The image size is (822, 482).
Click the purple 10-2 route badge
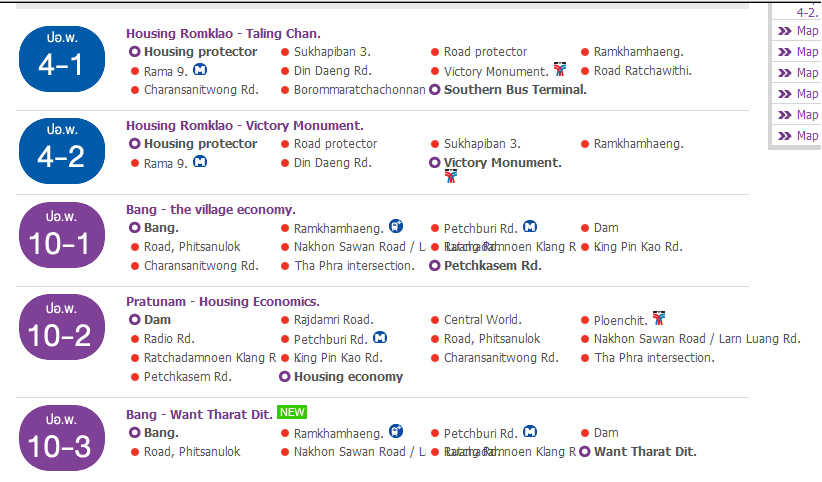62,327
